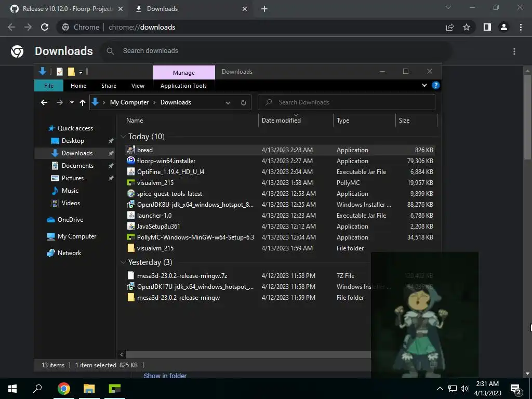Click PollyMC icon on taskbar
This screenshot has width=532, height=399.
pyautogui.click(x=115, y=389)
